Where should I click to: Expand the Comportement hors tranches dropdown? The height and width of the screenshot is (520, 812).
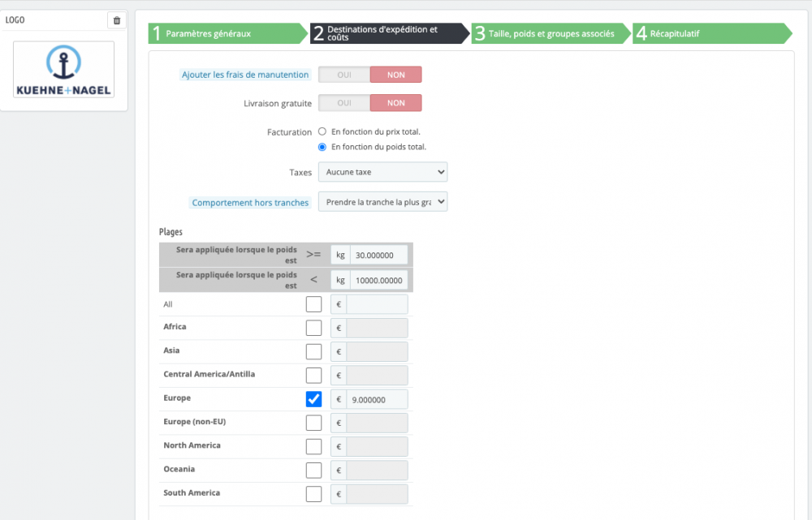click(382, 202)
